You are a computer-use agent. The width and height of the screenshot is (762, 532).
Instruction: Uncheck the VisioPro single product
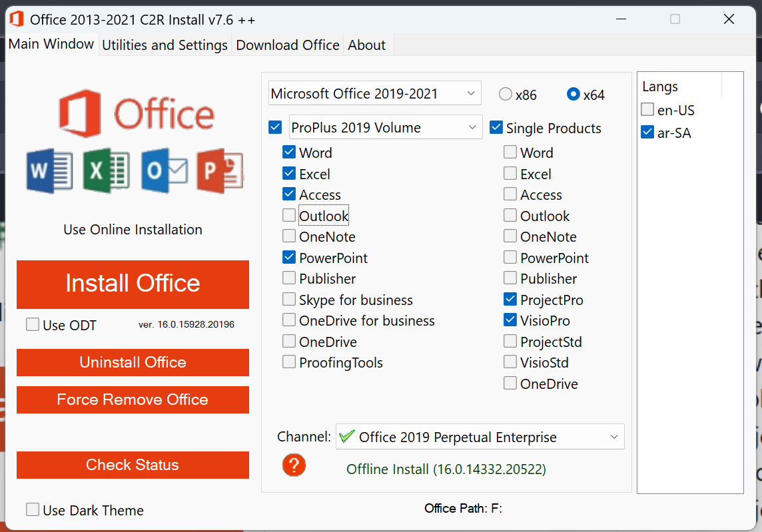(510, 320)
